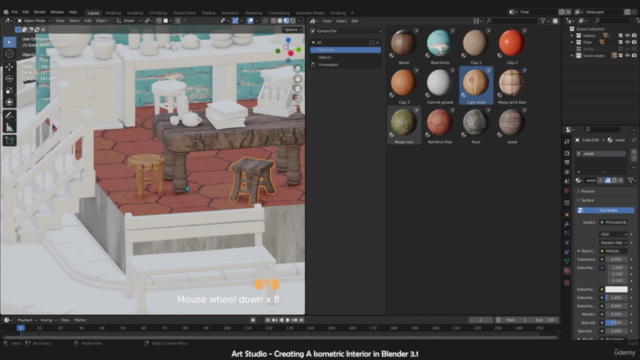Jump to timeline end frame button
The height and width of the screenshot is (360, 640).
click(301, 320)
